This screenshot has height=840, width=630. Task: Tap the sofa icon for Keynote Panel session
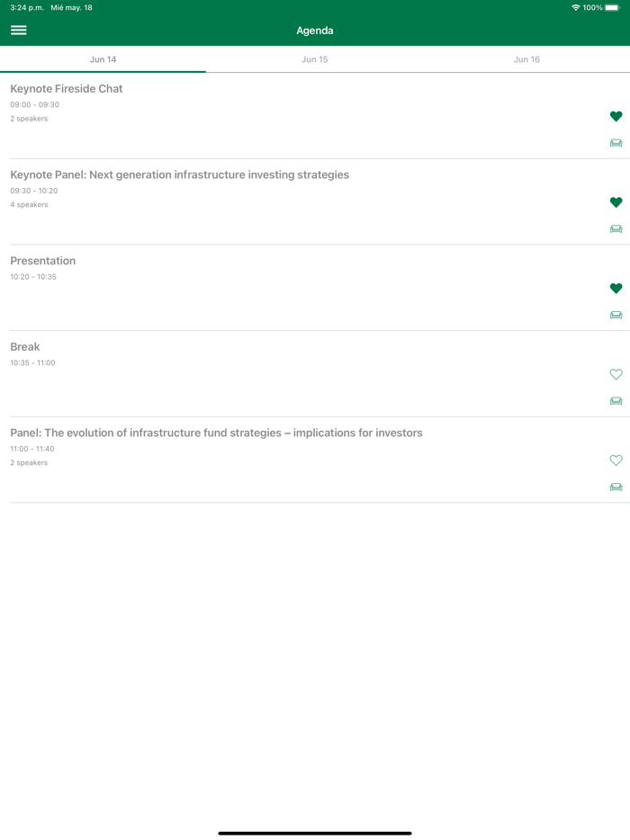point(616,229)
